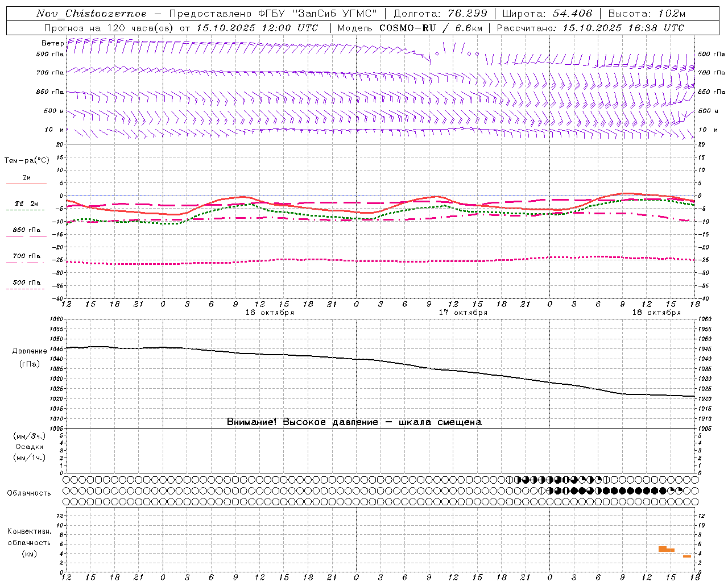Click the "(гПа)" pressure unit label

point(30,364)
